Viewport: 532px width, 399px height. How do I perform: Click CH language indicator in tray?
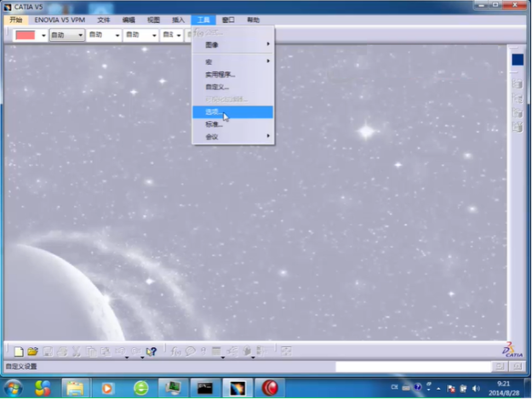394,387
